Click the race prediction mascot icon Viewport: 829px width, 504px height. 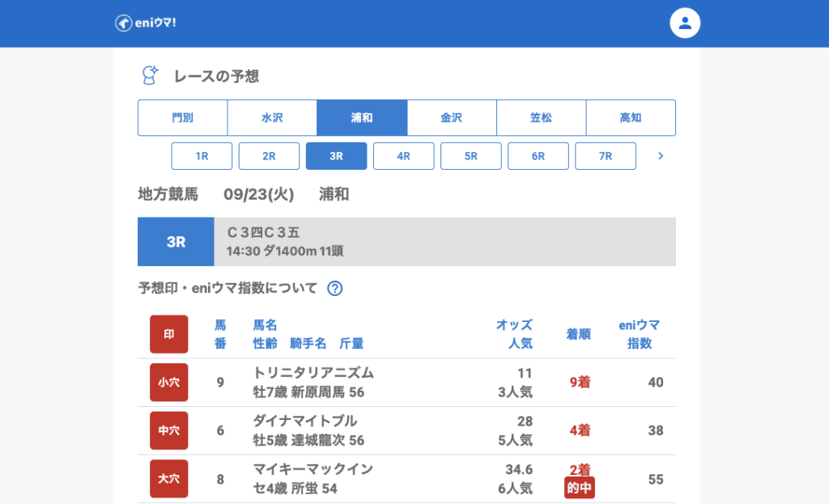pyautogui.click(x=150, y=76)
